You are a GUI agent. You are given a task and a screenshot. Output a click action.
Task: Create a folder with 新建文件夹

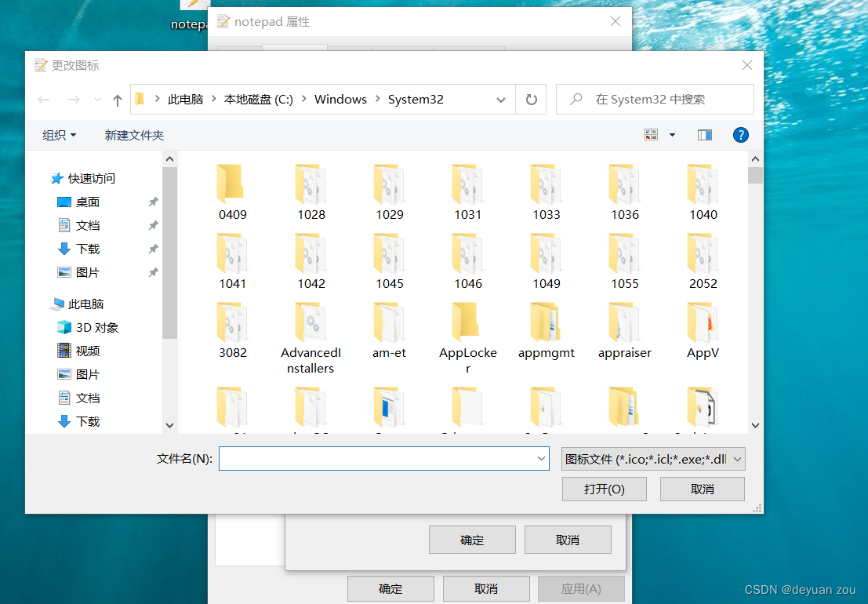click(x=133, y=134)
